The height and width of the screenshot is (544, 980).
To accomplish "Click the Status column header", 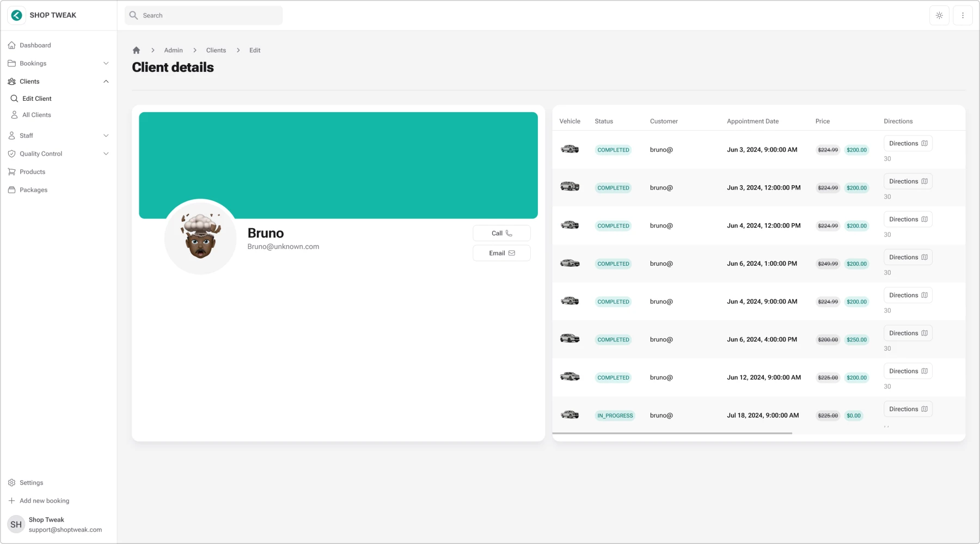I will (x=604, y=121).
